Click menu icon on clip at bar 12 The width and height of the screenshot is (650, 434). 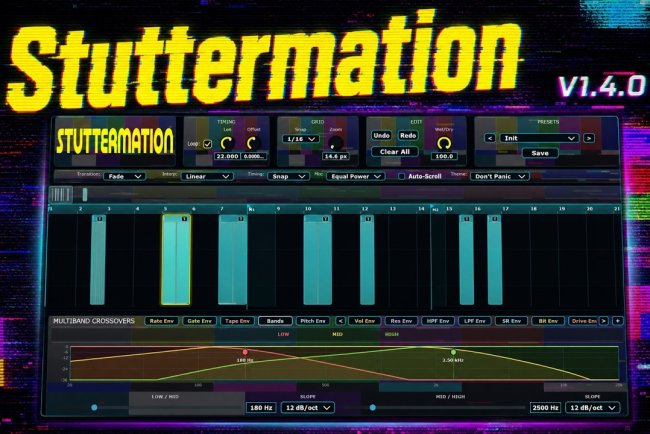point(368,219)
